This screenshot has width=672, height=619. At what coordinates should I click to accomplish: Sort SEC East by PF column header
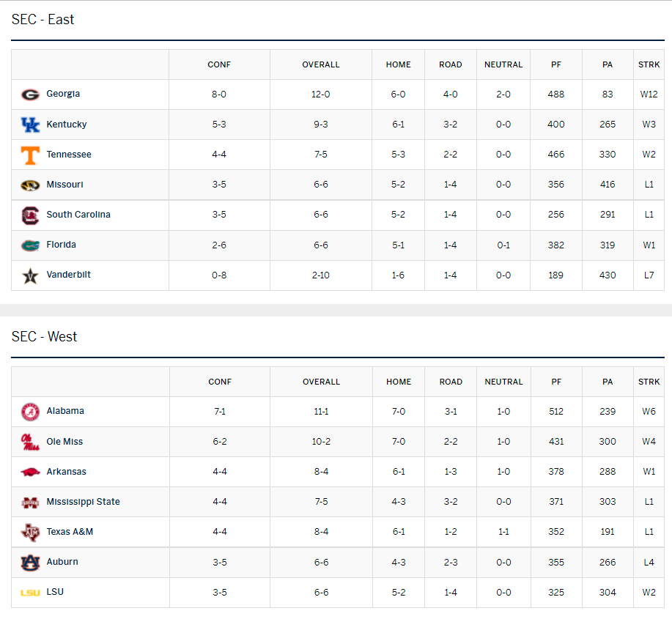(x=556, y=64)
